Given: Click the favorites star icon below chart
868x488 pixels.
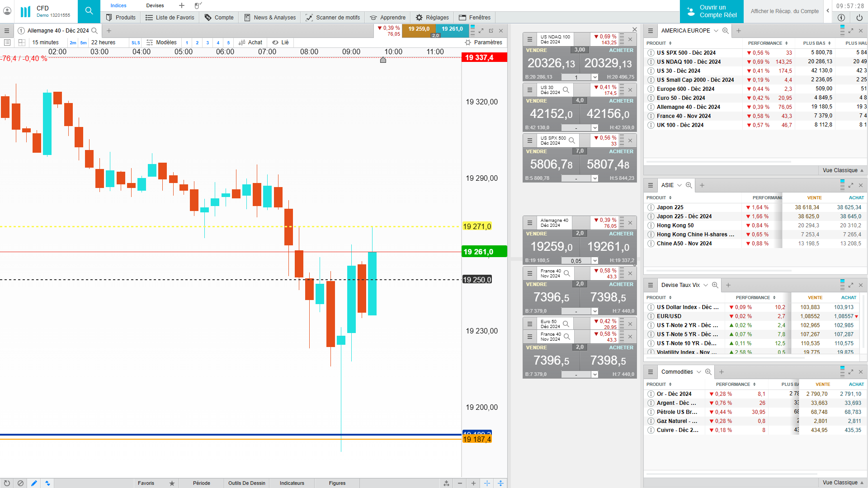Looking at the screenshot, I should point(172,483).
